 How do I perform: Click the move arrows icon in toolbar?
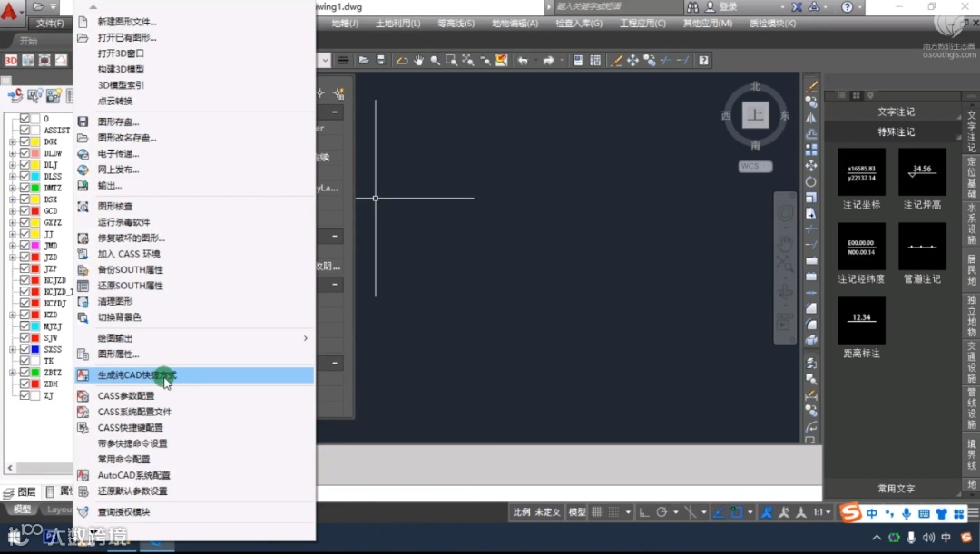[633, 61]
